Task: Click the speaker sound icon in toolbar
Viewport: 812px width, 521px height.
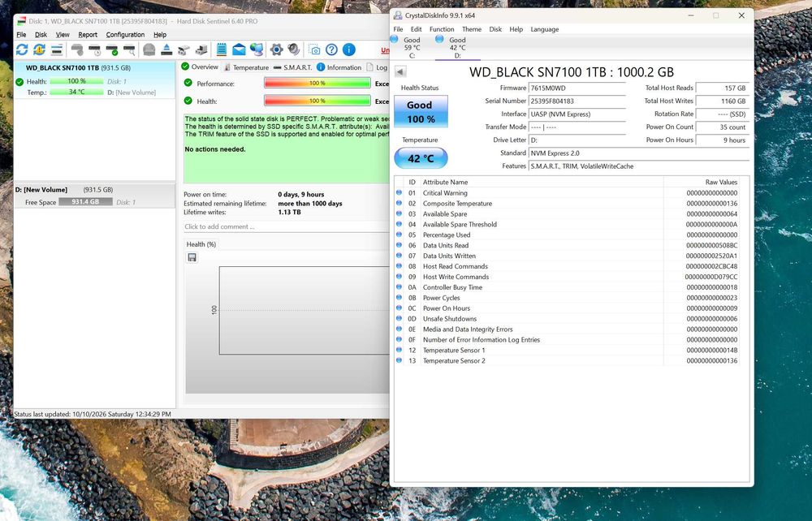Action: tap(294, 50)
